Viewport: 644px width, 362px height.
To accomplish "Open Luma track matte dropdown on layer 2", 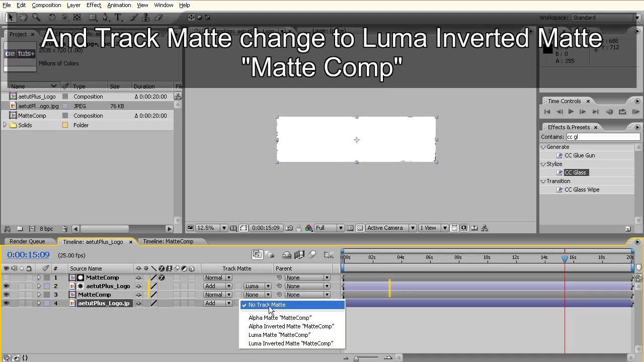I will pos(257,286).
